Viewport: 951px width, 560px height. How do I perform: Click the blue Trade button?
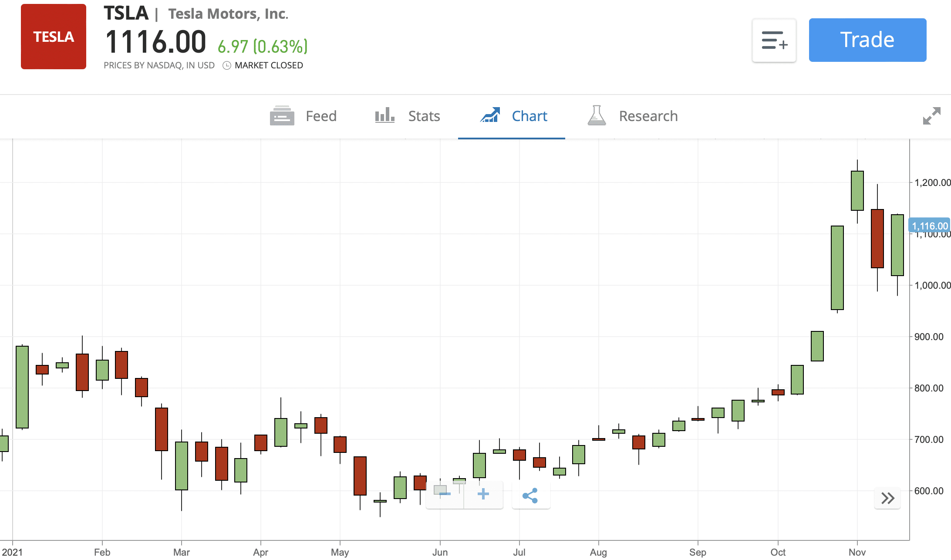[x=867, y=40]
